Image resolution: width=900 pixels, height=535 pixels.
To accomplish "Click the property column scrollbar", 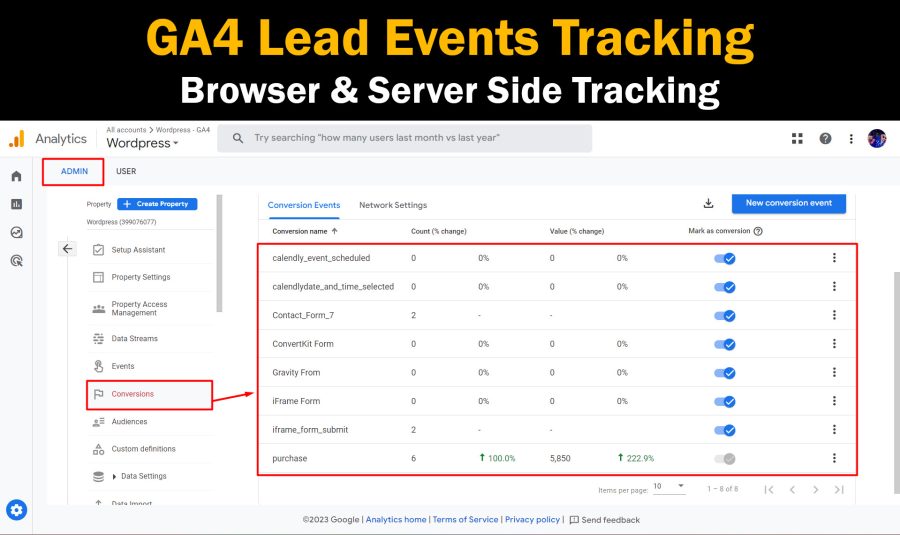I will click(219, 254).
